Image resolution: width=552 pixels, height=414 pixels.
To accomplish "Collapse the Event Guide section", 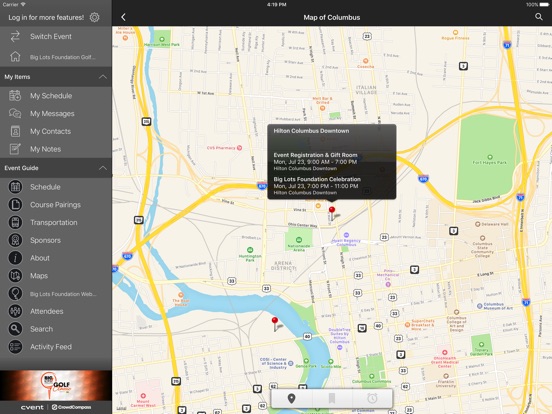I will pyautogui.click(x=102, y=168).
